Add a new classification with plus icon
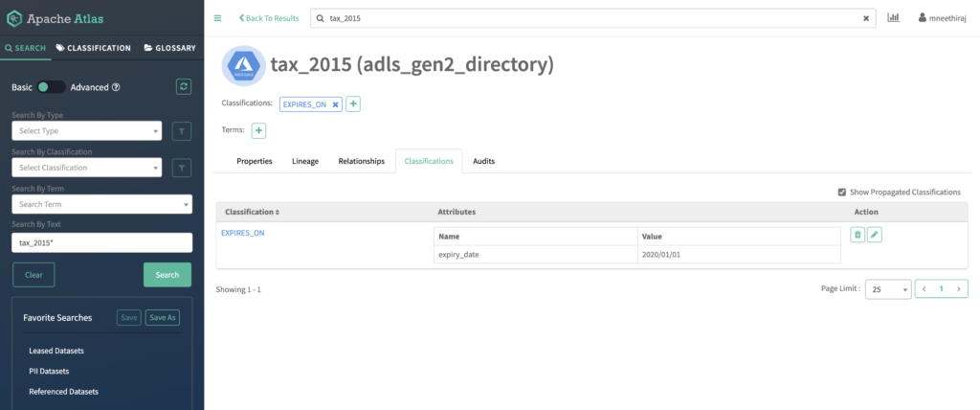The width and height of the screenshot is (980, 410). [x=353, y=104]
